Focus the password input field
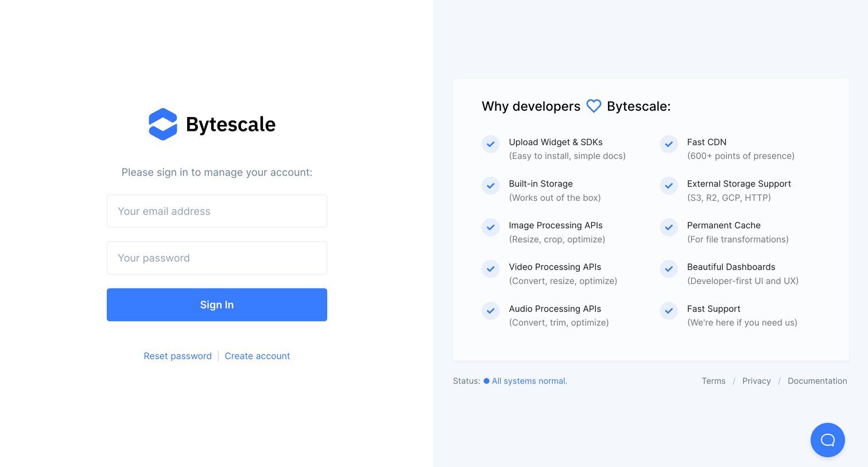868x467 pixels. click(217, 258)
